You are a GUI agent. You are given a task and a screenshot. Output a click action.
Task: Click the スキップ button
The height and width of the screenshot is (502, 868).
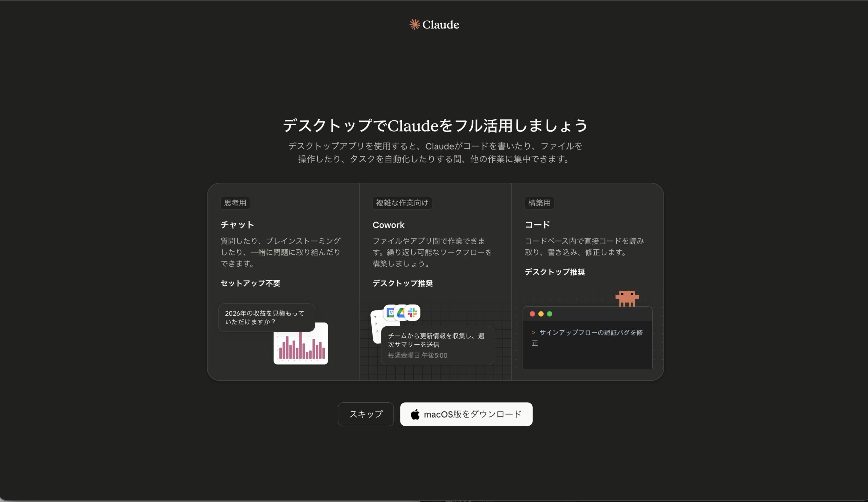click(x=366, y=414)
